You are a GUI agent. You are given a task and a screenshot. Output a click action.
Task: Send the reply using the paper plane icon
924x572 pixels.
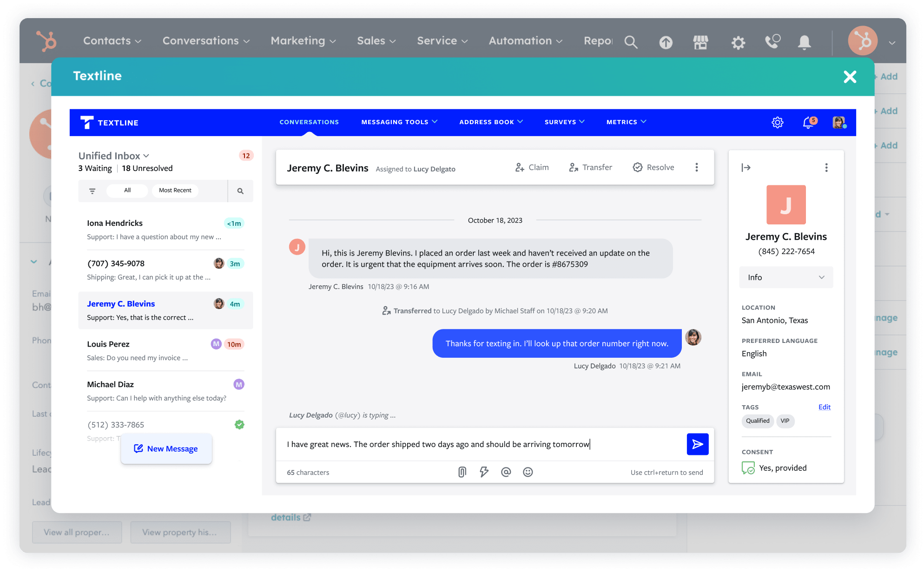click(x=698, y=444)
